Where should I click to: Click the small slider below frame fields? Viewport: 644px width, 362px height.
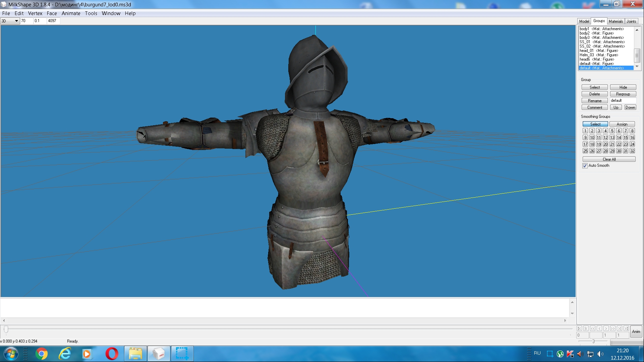(x=593, y=342)
